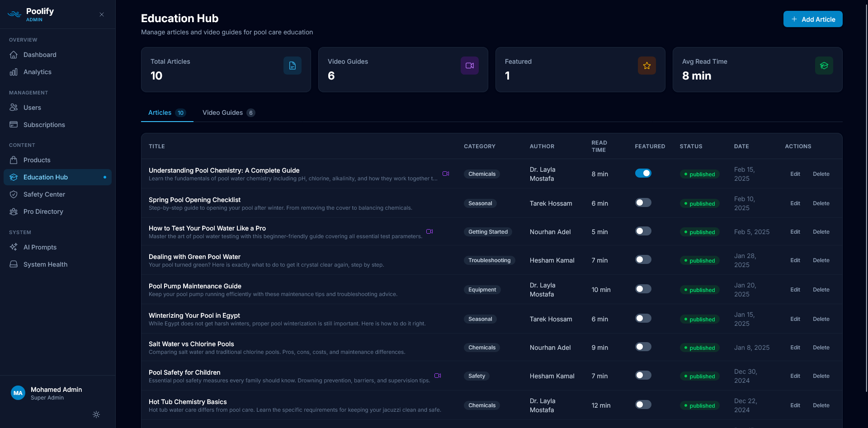868x428 pixels.
Task: Delete Pool Pump Maintenance Guide article
Action: click(x=821, y=290)
